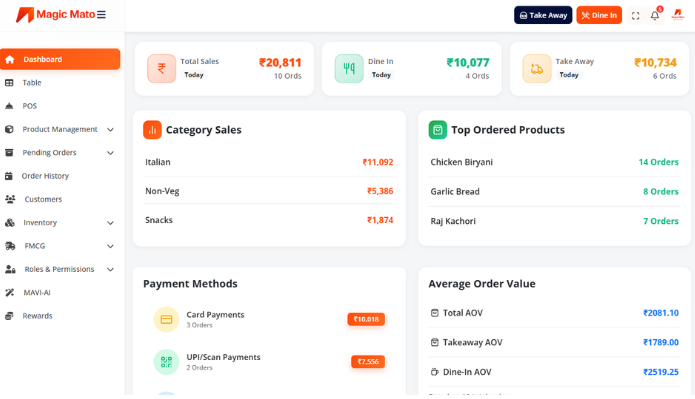
Task: Click the Take Away button in header
Action: [543, 15]
